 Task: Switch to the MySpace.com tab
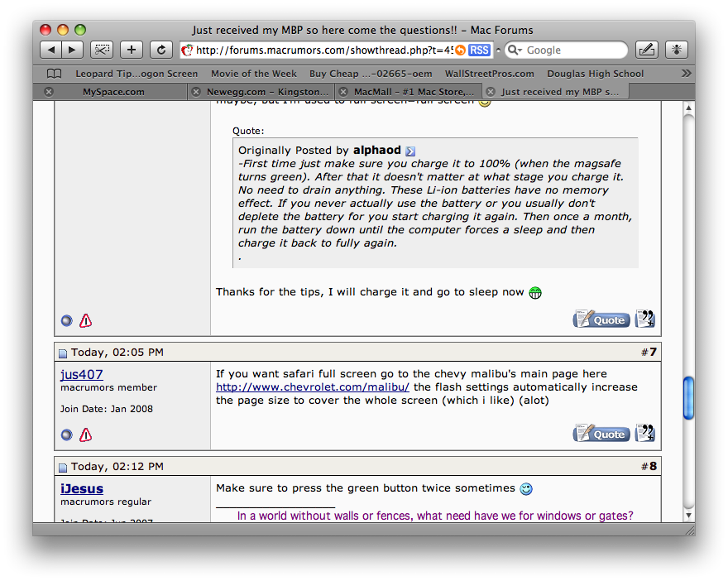[114, 92]
